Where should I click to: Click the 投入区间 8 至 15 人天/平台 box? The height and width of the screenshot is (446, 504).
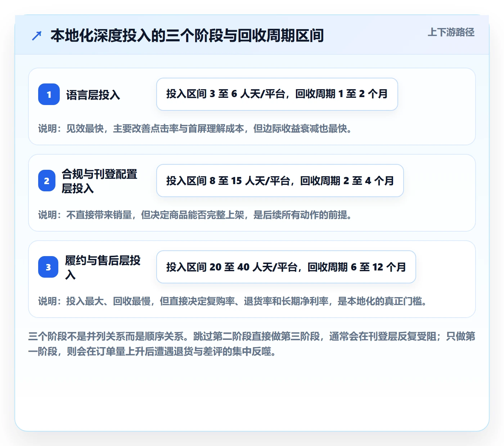pyautogui.click(x=280, y=181)
